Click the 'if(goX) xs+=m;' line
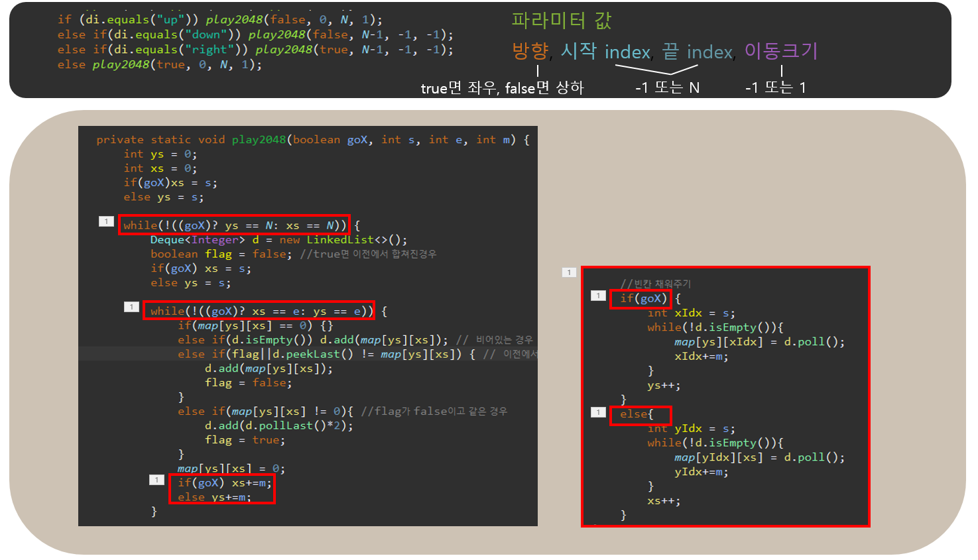Viewport: 978px width, 560px height. (x=224, y=482)
